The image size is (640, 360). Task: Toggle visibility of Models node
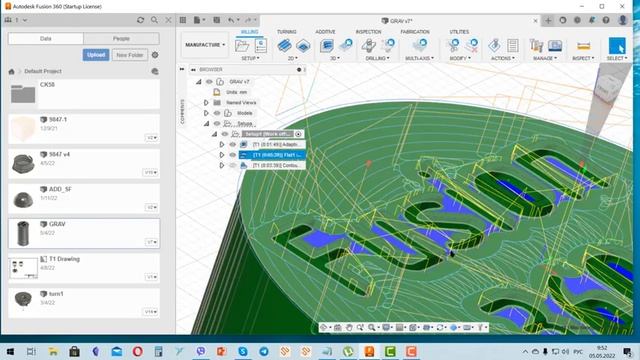click(217, 113)
